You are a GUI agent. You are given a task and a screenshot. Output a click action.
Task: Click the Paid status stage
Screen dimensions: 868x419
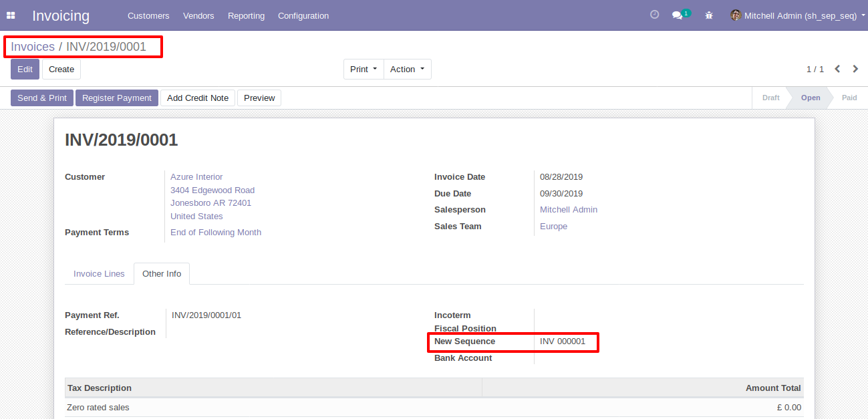click(849, 98)
